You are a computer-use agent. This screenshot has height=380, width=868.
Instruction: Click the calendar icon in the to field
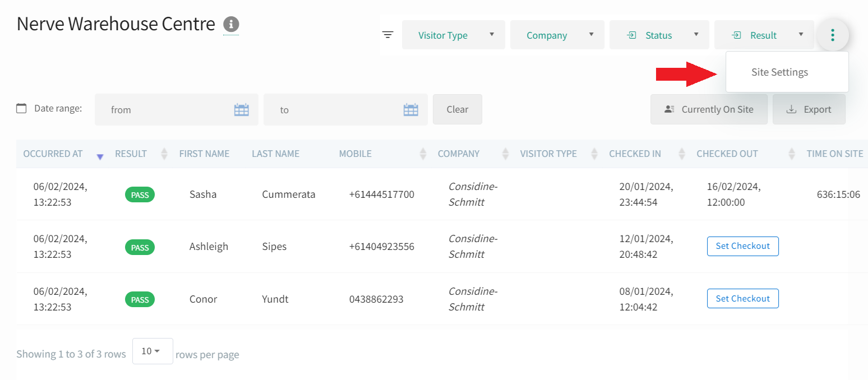[410, 110]
